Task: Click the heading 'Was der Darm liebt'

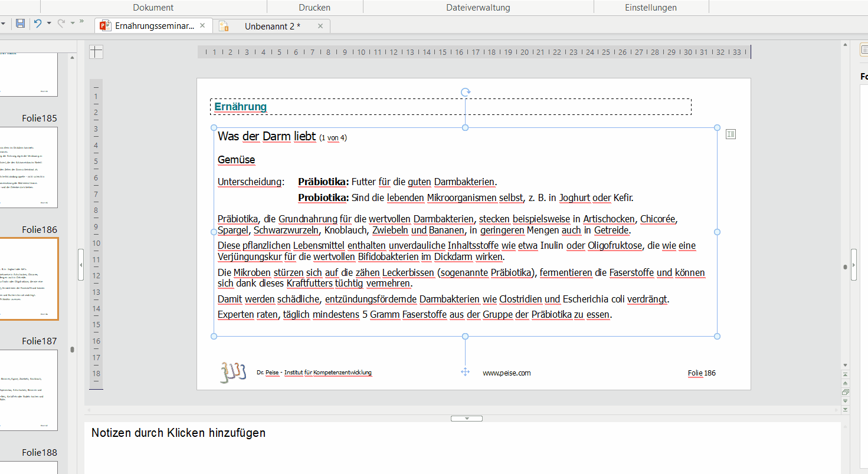Action: coord(267,137)
